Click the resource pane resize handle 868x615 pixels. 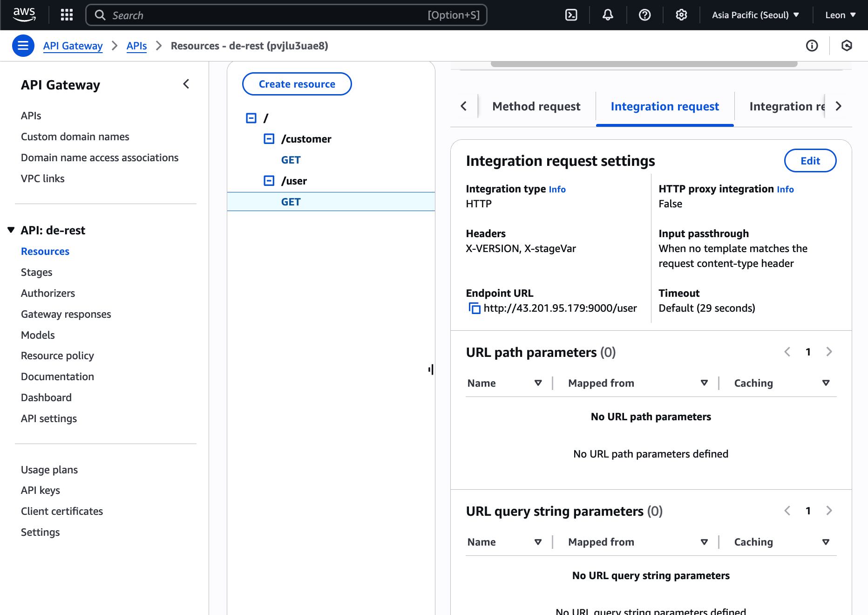[x=431, y=369]
